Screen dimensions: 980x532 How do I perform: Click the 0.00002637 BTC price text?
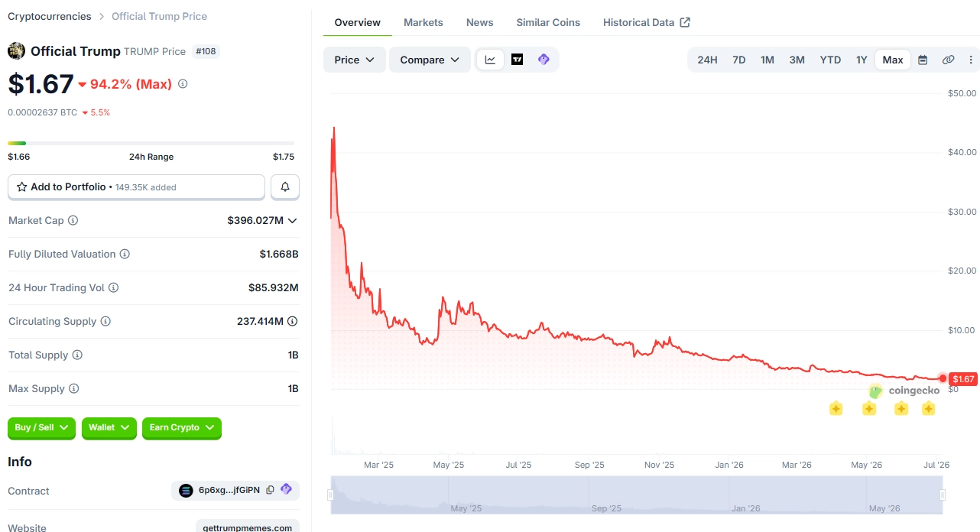(x=42, y=112)
